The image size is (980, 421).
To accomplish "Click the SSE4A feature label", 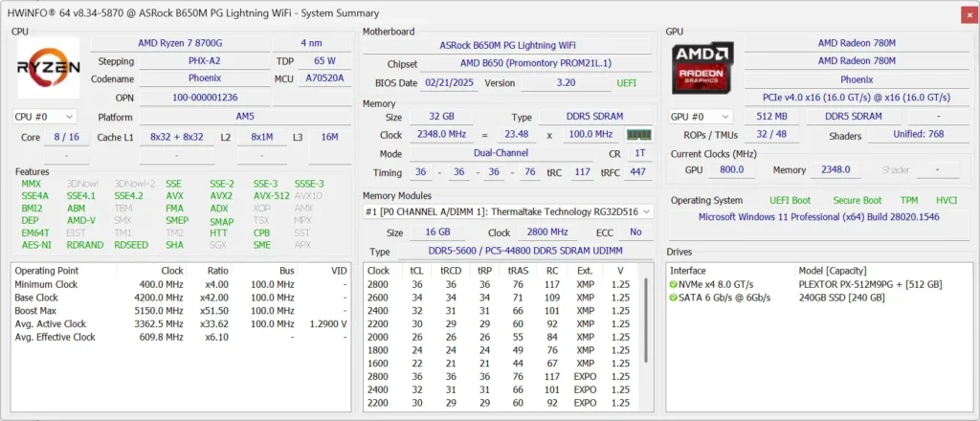I will (x=35, y=195).
